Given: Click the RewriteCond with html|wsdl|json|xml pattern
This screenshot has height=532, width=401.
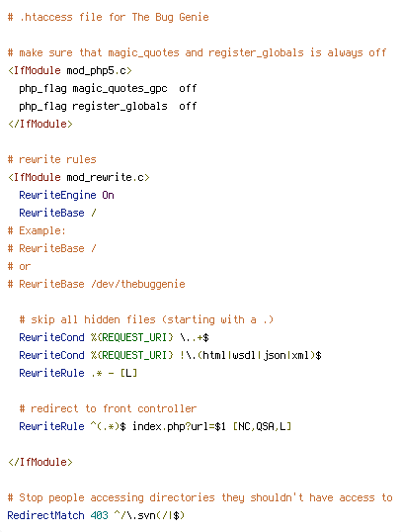Looking at the screenshot, I should [170, 355].
